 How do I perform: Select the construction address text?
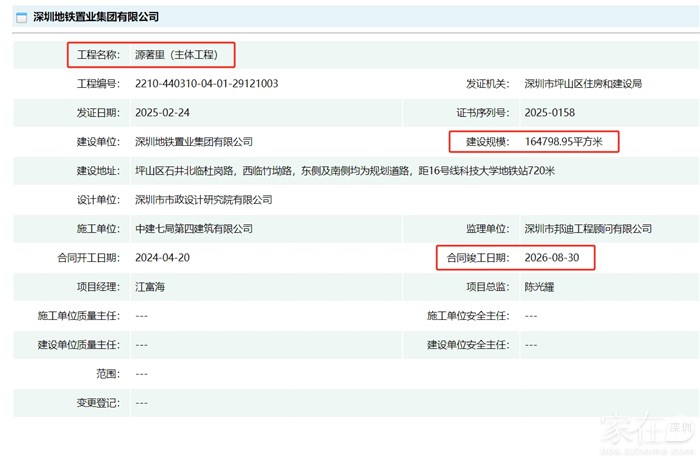344,171
